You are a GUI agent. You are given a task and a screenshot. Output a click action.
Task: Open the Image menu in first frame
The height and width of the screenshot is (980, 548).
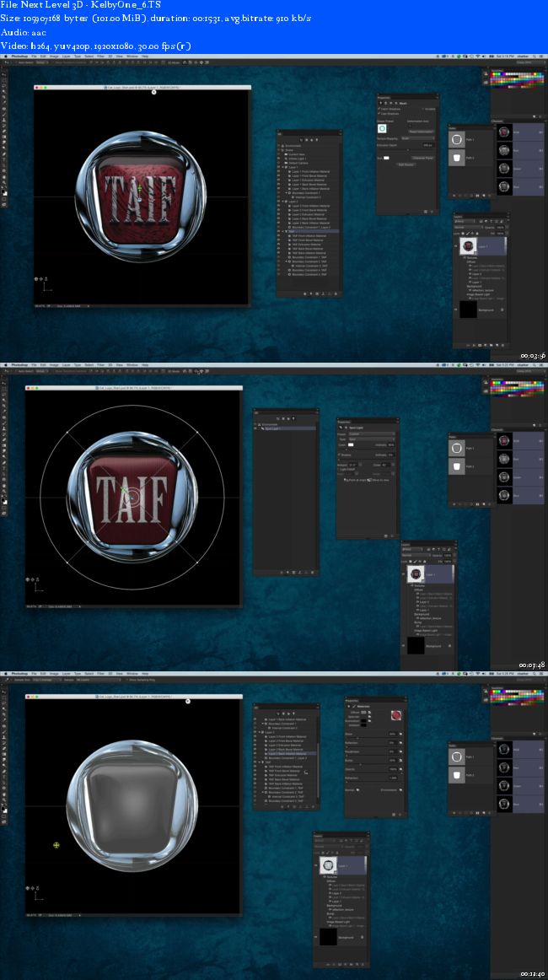click(x=54, y=57)
